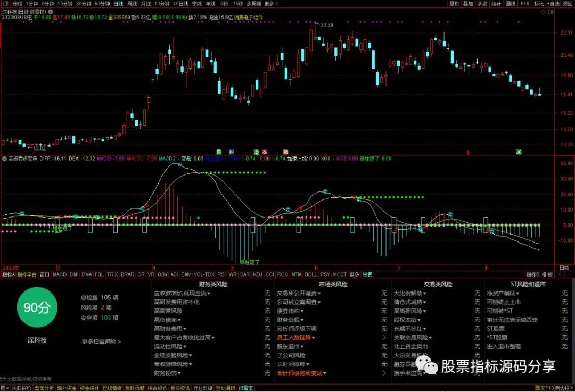
Task: Click 图文F10 at bottom right
Action: coord(544,388)
